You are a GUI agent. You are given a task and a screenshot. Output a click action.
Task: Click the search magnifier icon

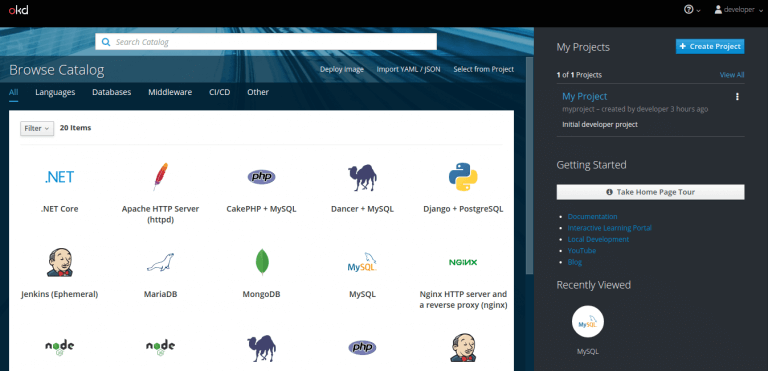tap(106, 42)
